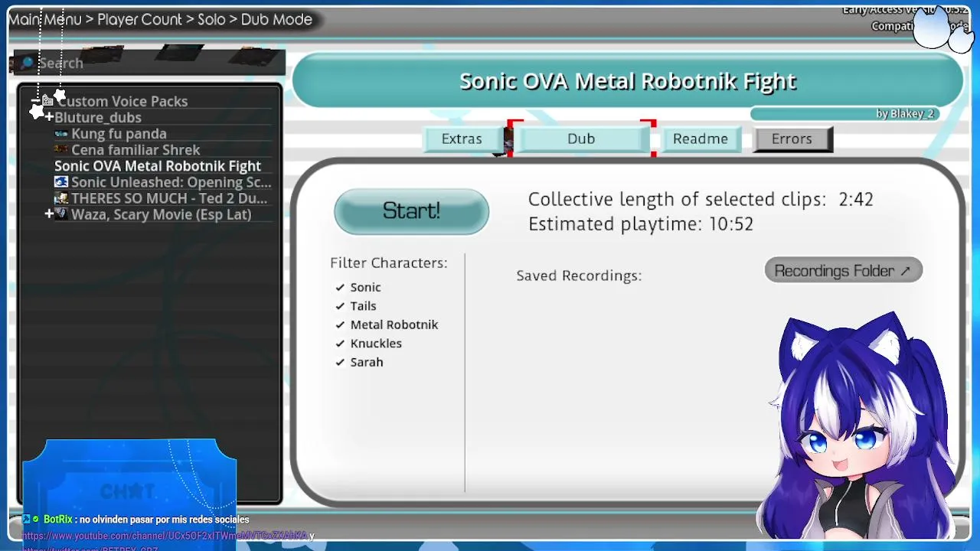Go to Player Count in the breadcrumb
The image size is (980, 551).
tap(140, 20)
